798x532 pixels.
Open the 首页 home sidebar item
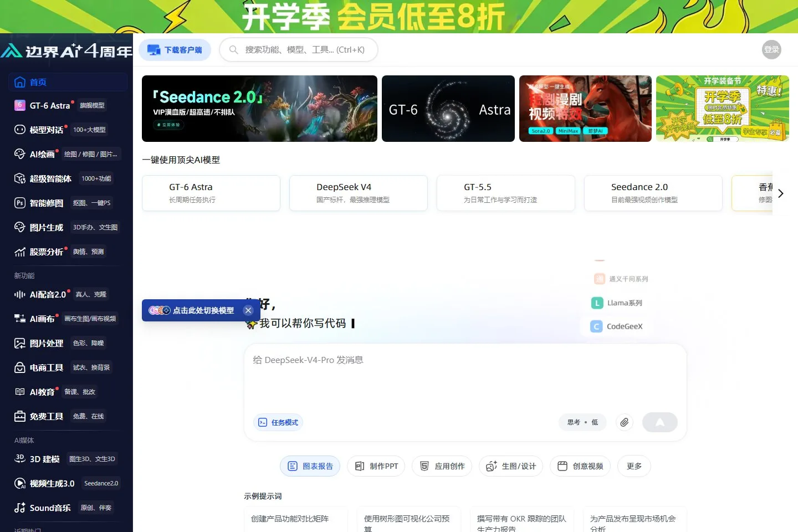point(68,82)
